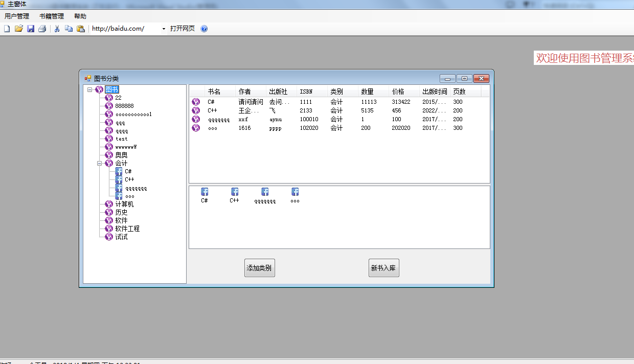Image resolution: width=634 pixels, height=364 pixels.
Task: Click the icon of the C++ list row
Action: coord(196,110)
